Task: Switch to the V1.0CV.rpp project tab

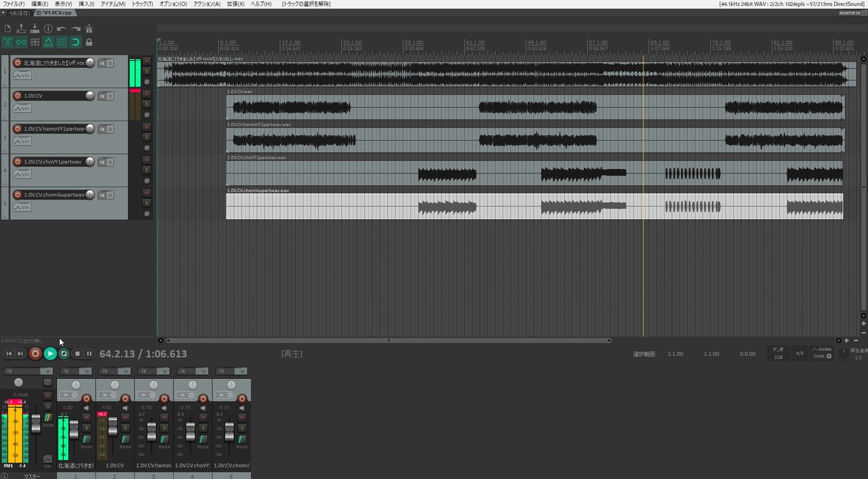Action: [x=56, y=13]
